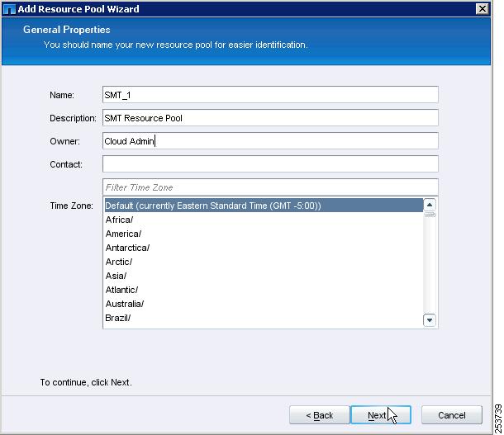This screenshot has height=435, width=504.
Task: Close the wizard window with X
Action: point(483,9)
